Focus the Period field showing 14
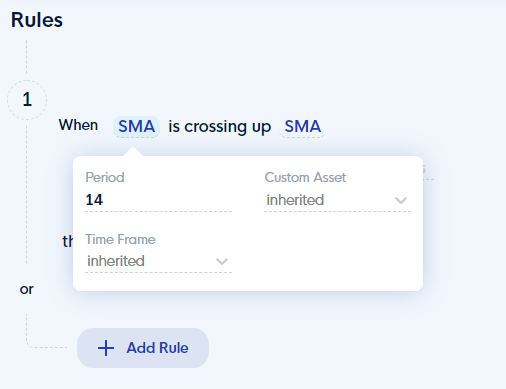The width and height of the screenshot is (506, 389). 158,200
